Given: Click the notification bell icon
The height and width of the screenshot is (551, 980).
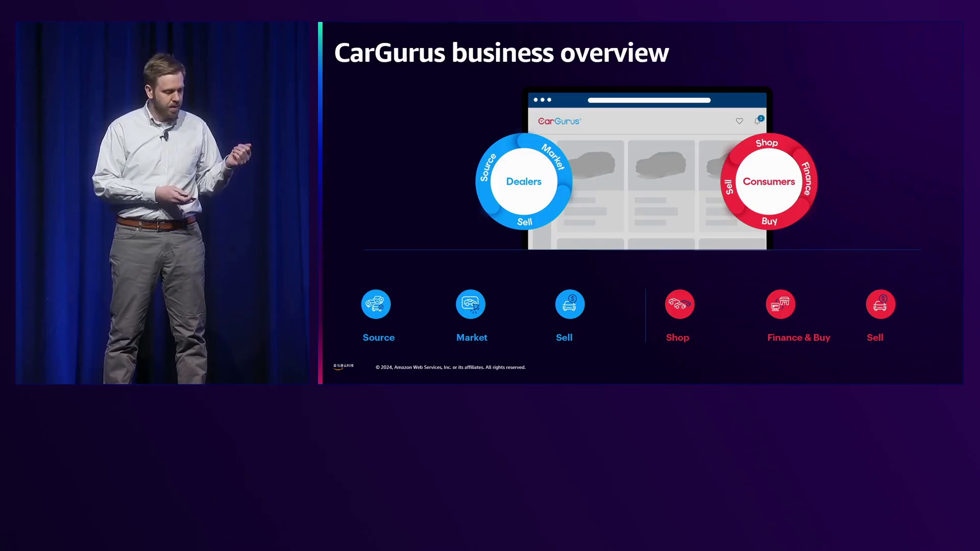Looking at the screenshot, I should [x=757, y=121].
